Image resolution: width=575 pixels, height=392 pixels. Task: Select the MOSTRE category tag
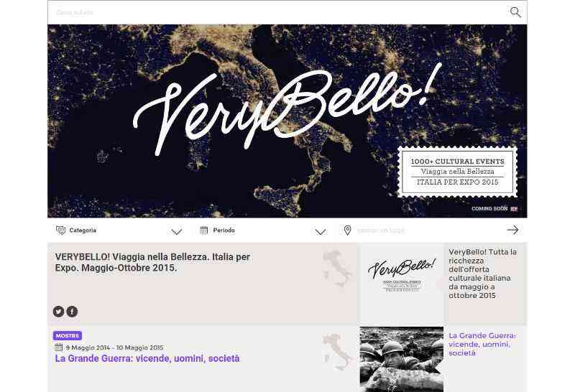pyautogui.click(x=68, y=335)
